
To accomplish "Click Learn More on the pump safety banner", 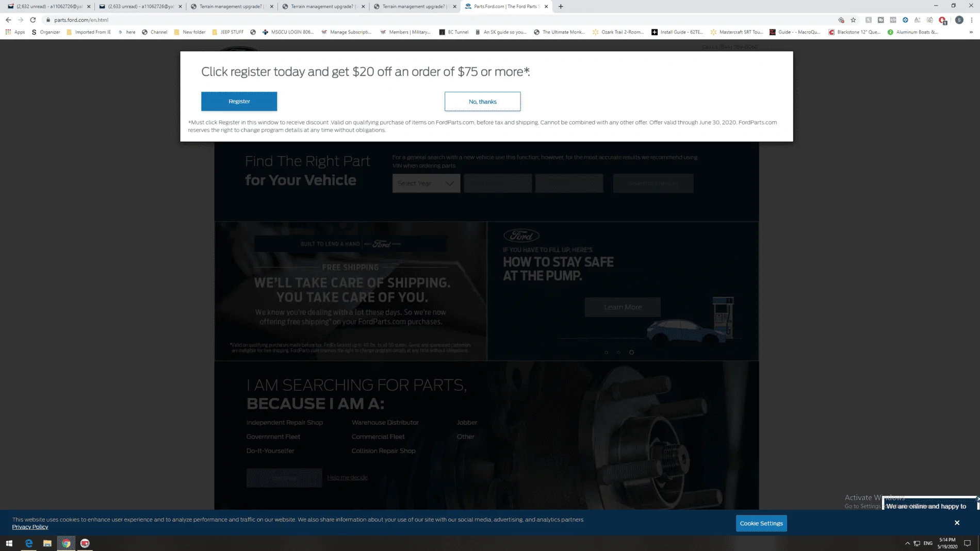I will [x=623, y=307].
